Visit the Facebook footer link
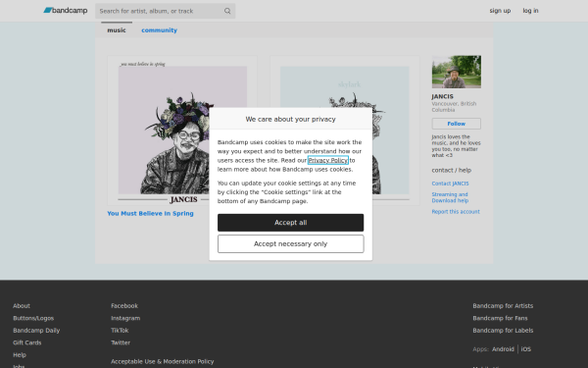The height and width of the screenshot is (368, 588). click(x=124, y=305)
